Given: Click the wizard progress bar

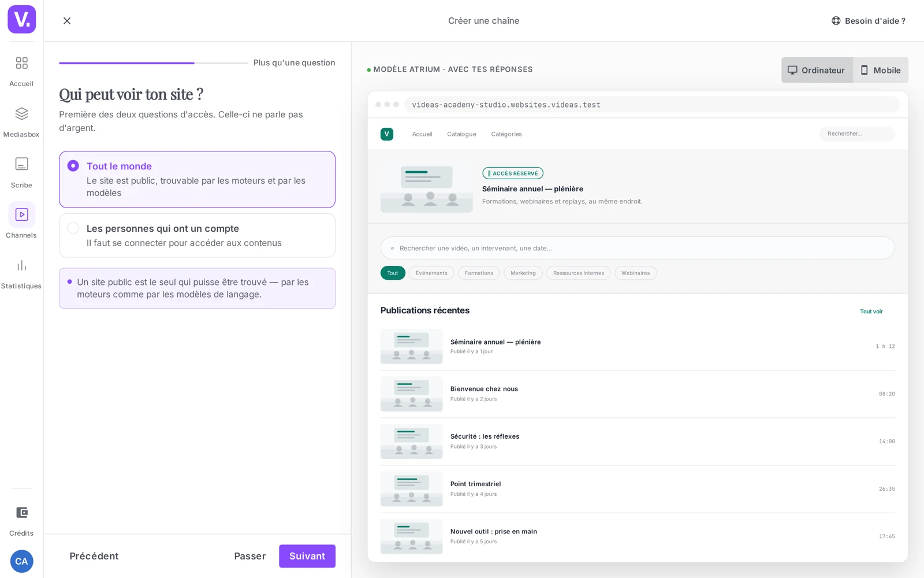Looking at the screenshot, I should pos(153,63).
